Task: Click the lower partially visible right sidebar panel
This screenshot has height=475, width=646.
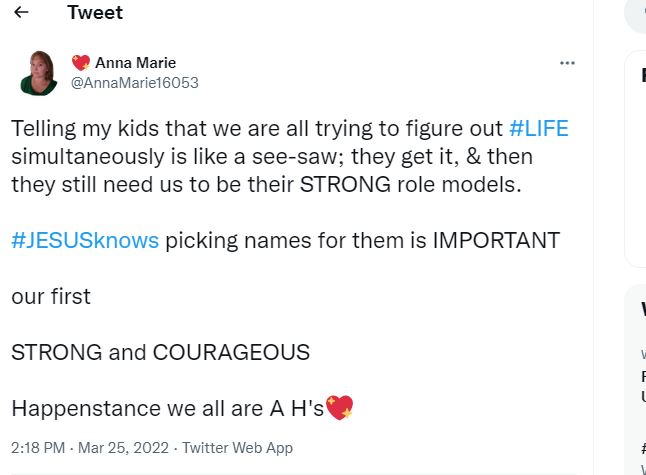Action: click(x=636, y=380)
